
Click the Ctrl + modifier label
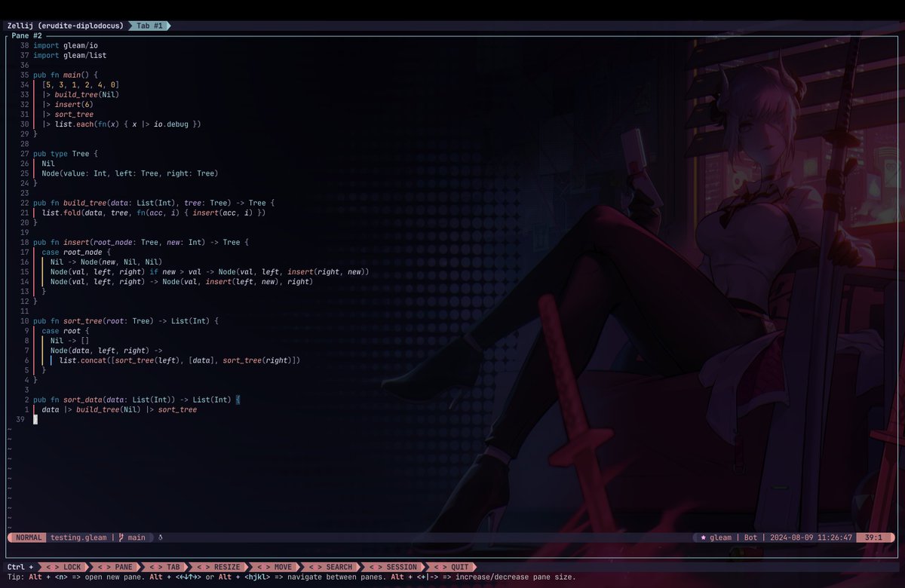(20, 567)
